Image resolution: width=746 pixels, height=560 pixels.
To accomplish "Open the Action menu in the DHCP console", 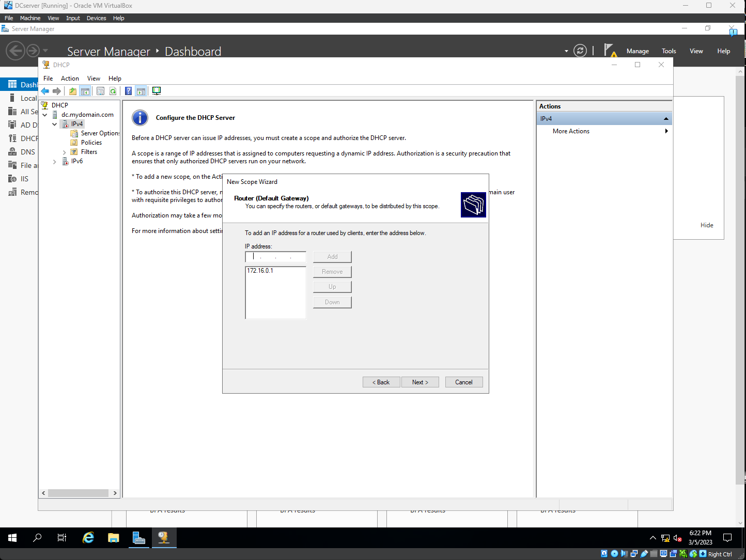I will pos(70,78).
